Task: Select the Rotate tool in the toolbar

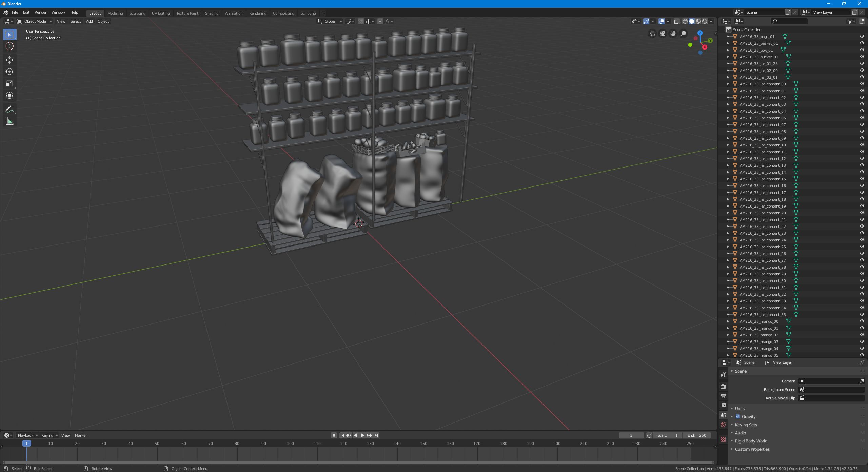Action: point(9,72)
